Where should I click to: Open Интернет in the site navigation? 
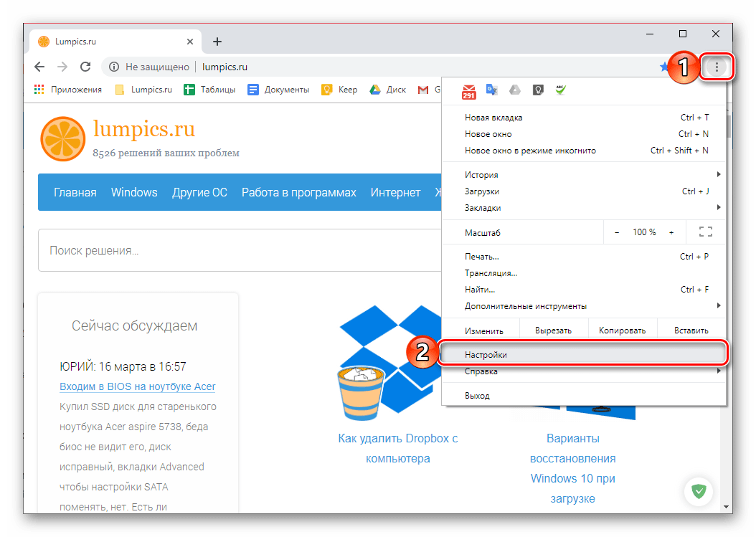pyautogui.click(x=395, y=192)
